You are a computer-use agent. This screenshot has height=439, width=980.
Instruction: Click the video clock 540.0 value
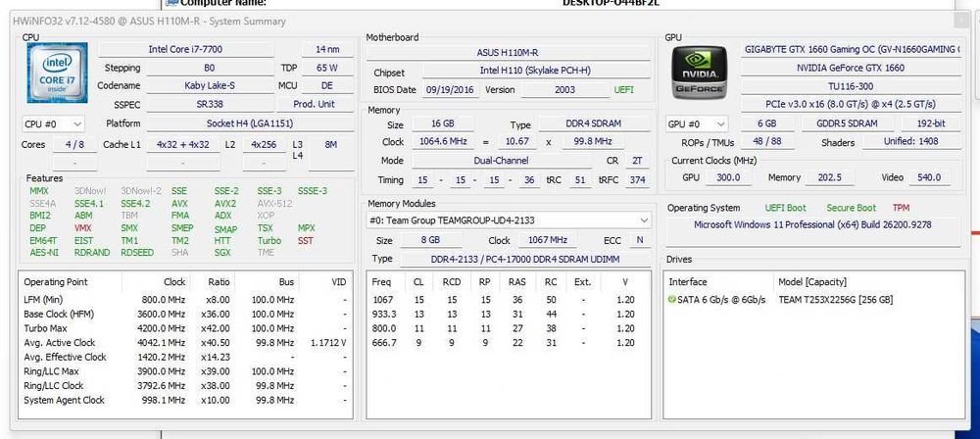pos(928,177)
